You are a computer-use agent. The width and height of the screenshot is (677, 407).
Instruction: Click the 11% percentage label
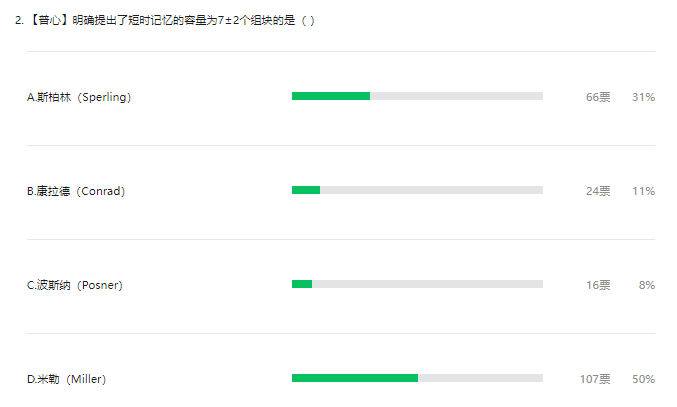click(643, 191)
